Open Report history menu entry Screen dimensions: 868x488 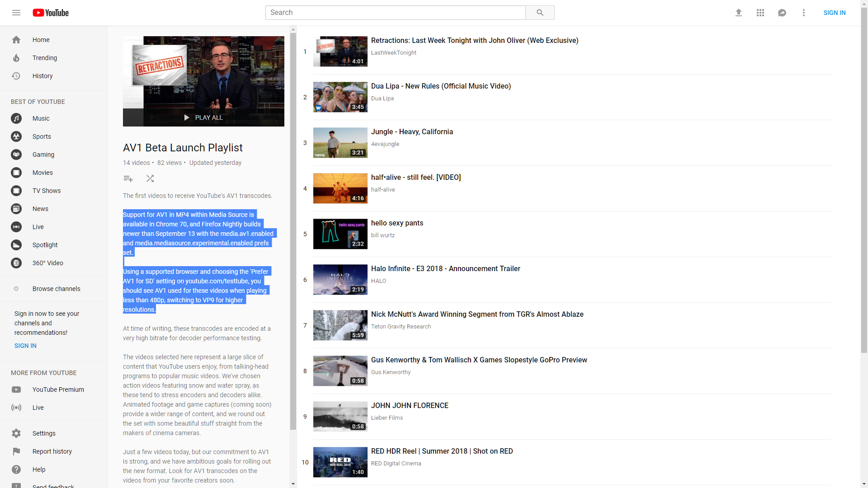[x=54, y=451]
